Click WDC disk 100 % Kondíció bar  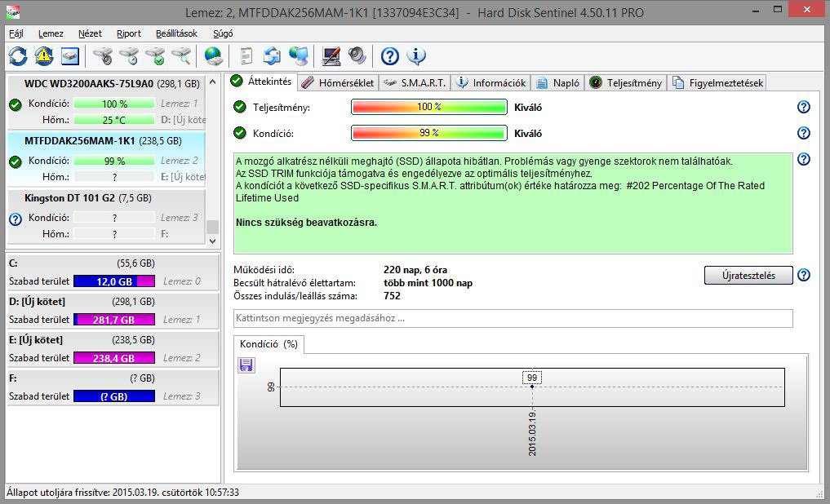pyautogui.click(x=114, y=104)
